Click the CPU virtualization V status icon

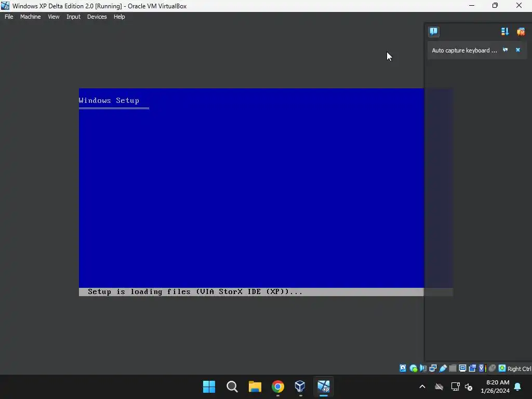483,368
